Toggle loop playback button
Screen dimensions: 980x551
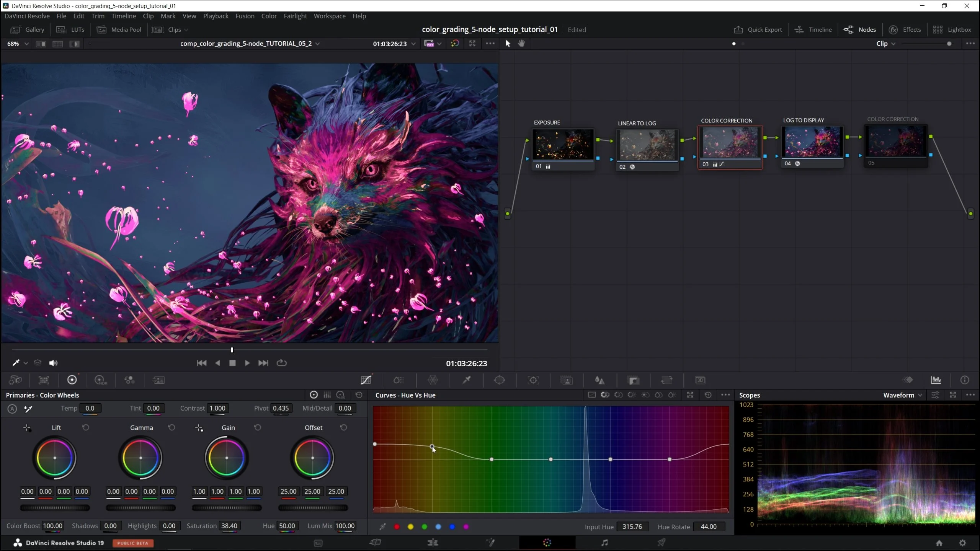click(x=281, y=363)
